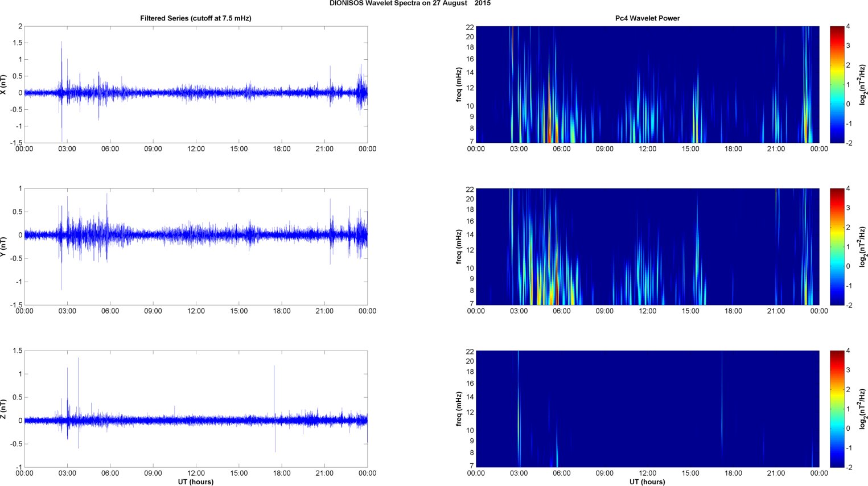Click 'UT (hours)' under the Z time series

(196, 481)
